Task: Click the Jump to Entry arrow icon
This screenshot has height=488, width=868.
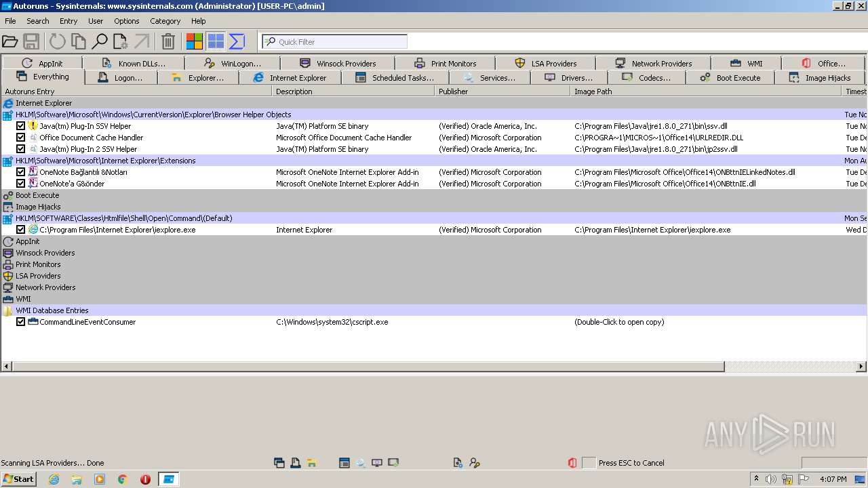Action: pos(142,42)
